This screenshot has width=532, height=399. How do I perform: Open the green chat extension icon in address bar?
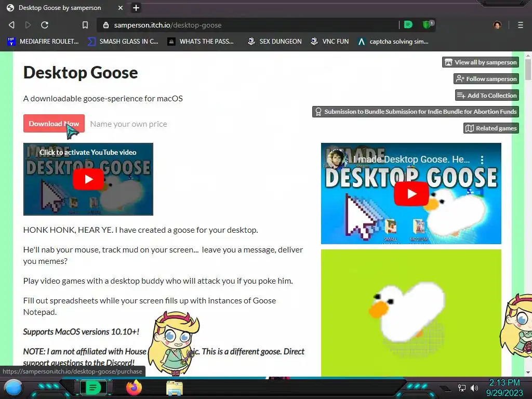(x=408, y=24)
